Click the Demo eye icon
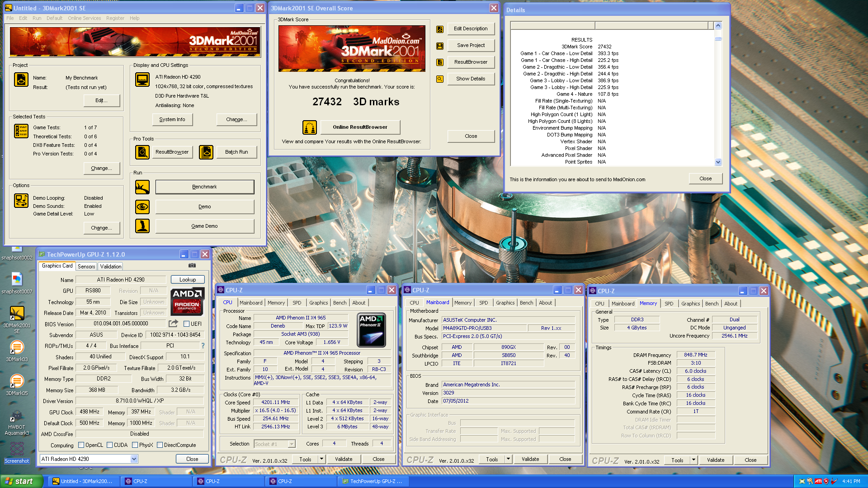Image resolution: width=868 pixels, height=488 pixels. pos(142,207)
